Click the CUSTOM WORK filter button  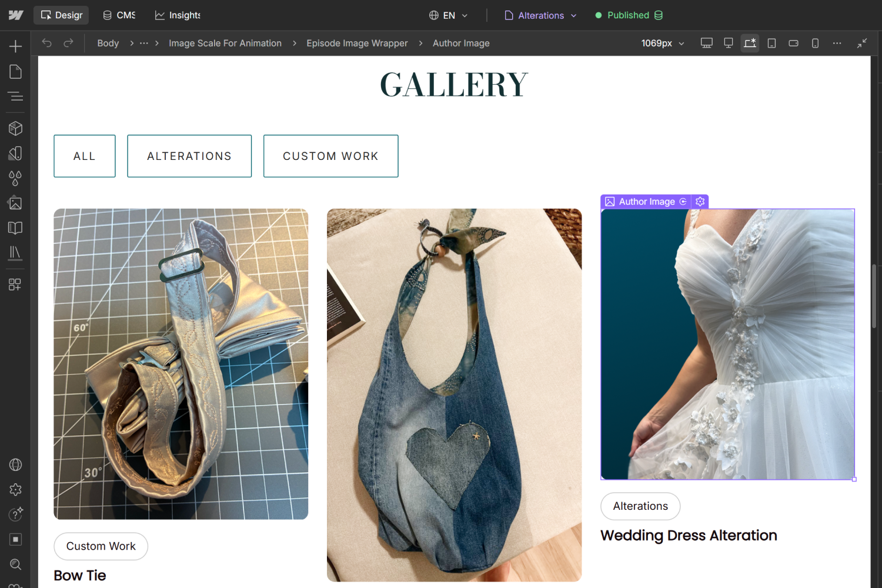tap(330, 156)
